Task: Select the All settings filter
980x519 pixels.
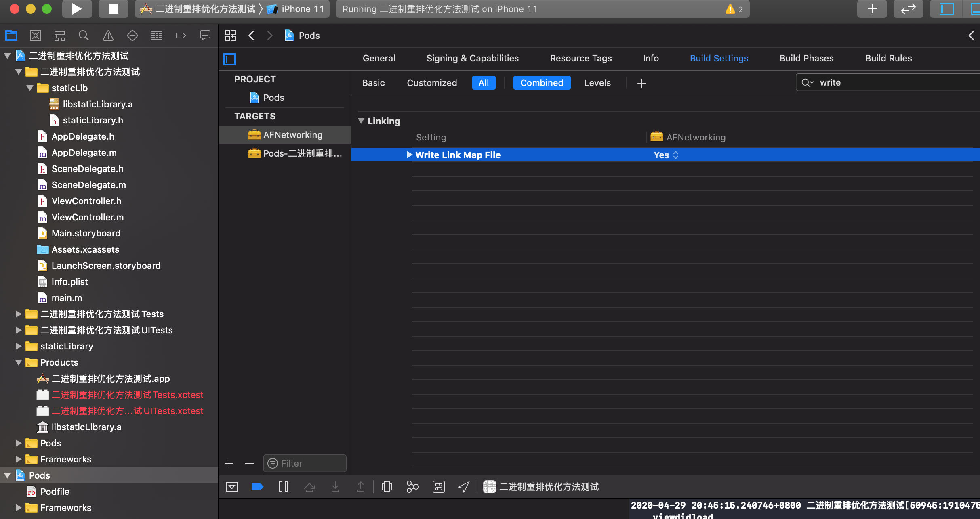Action: click(x=484, y=83)
